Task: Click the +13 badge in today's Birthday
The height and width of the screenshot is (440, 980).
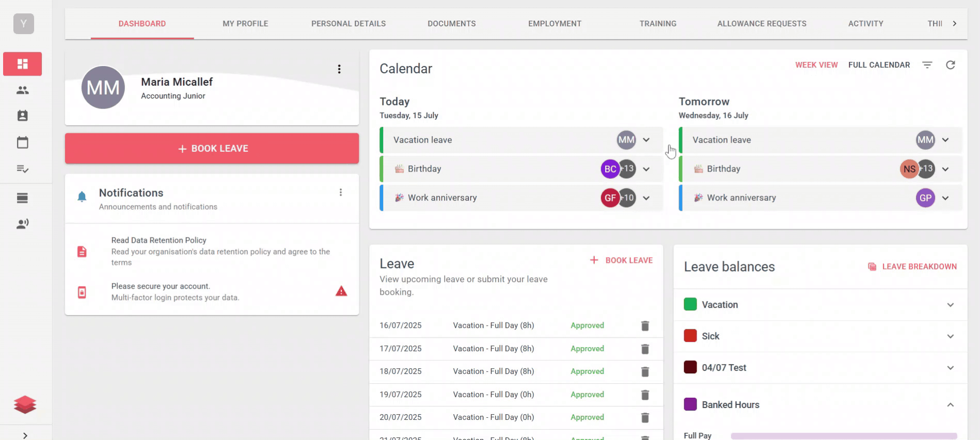Action: pos(627,169)
